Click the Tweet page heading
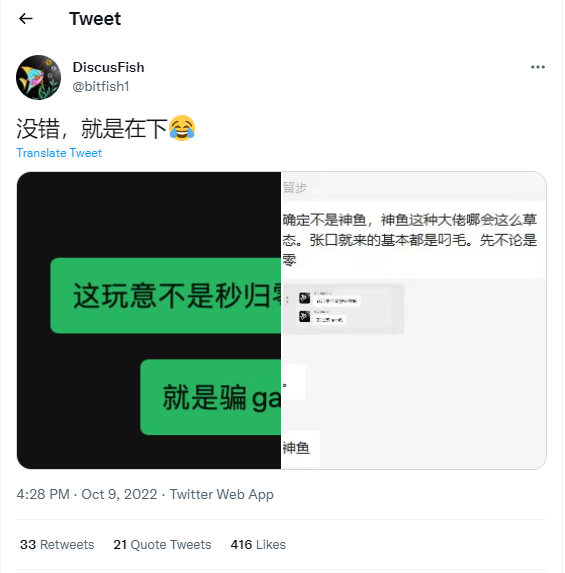 tap(95, 19)
